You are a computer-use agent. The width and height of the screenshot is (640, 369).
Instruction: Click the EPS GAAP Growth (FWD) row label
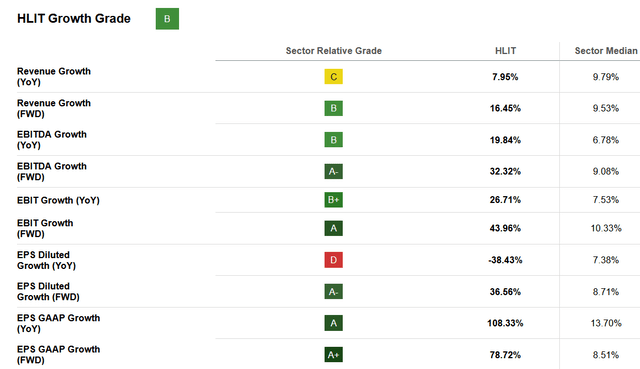point(58,354)
